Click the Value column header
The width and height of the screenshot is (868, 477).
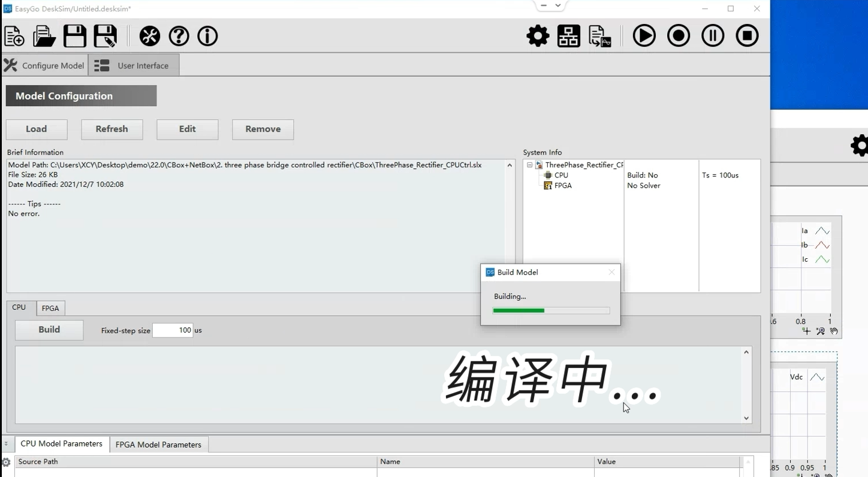[667, 461]
